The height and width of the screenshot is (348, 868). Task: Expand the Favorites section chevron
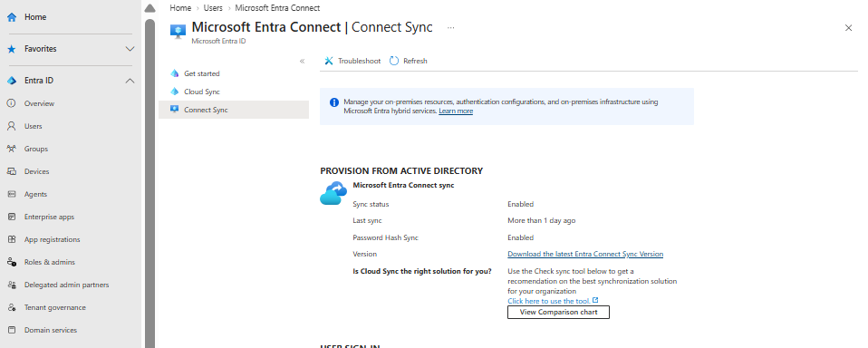(130, 49)
